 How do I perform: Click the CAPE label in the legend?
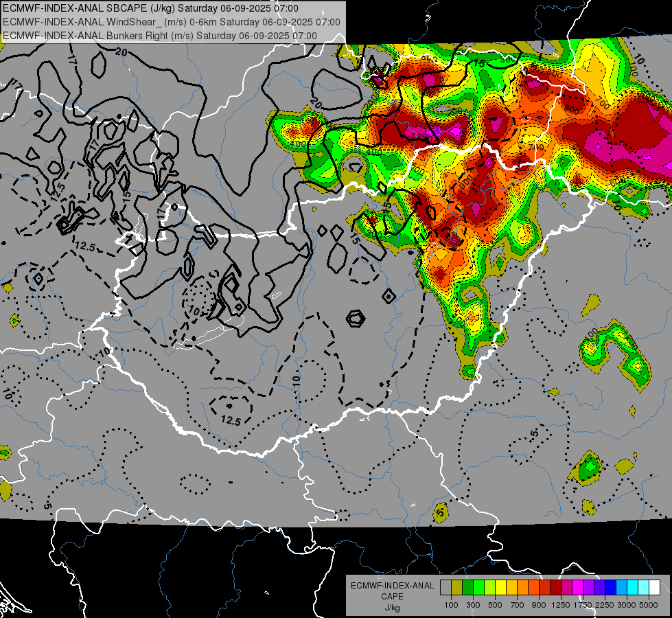(x=392, y=597)
